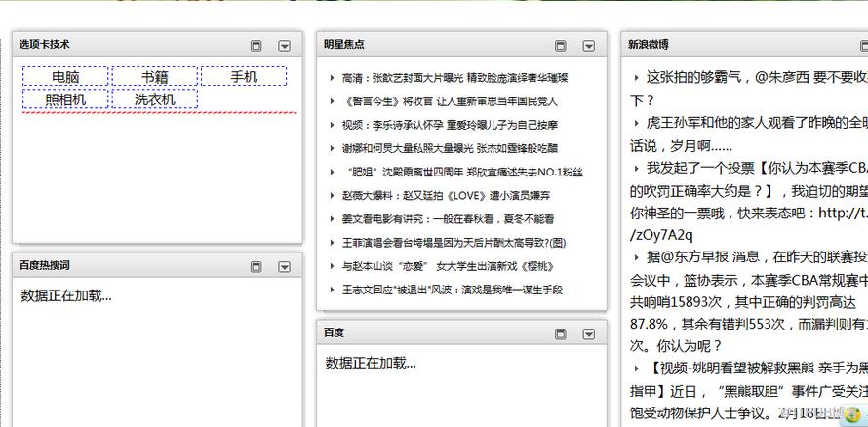
Task: Switch to the 书籍 tab
Action: pyautogui.click(x=154, y=76)
